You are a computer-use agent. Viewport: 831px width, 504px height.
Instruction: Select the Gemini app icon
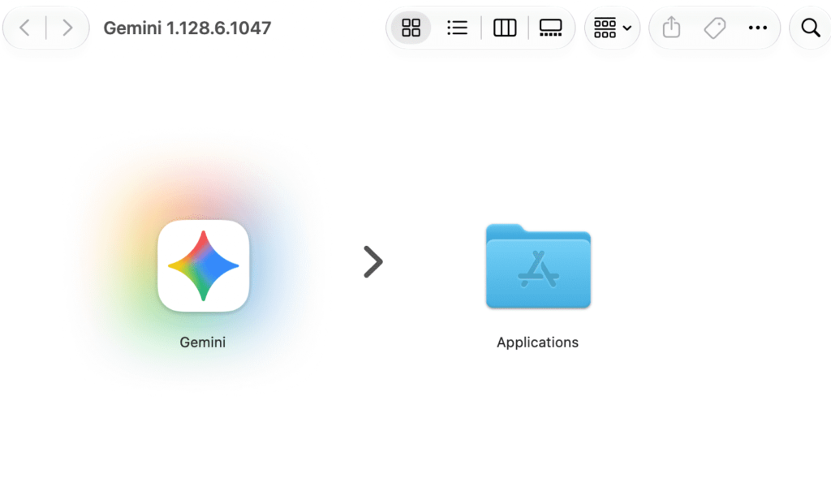point(204,266)
